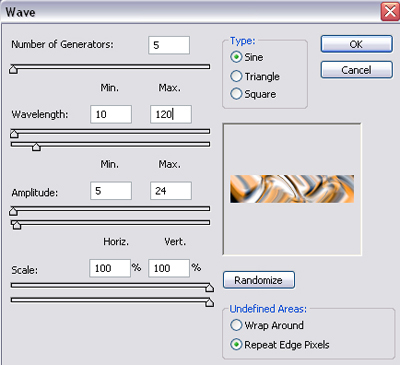Click the Amplitude maximum slider handle
This screenshot has width=400, height=365.
(x=16, y=225)
